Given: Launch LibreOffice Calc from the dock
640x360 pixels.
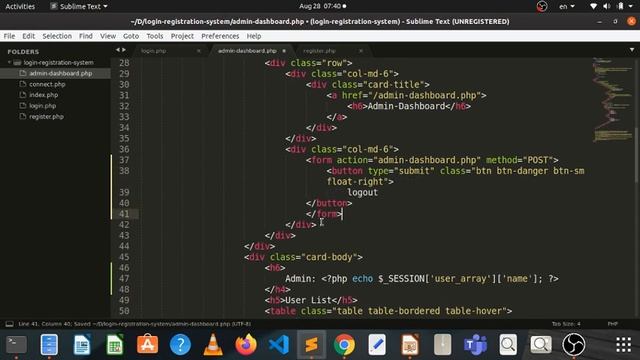Looking at the screenshot, I should point(115,345).
